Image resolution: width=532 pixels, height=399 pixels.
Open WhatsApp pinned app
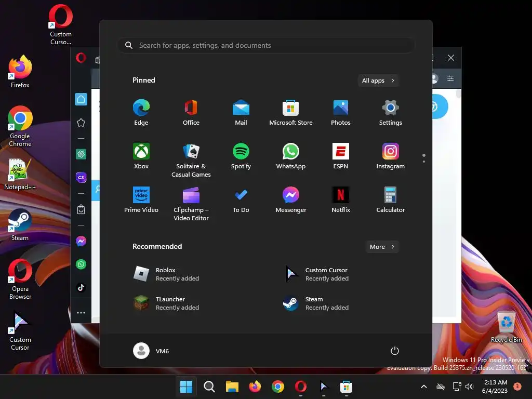[291, 156]
